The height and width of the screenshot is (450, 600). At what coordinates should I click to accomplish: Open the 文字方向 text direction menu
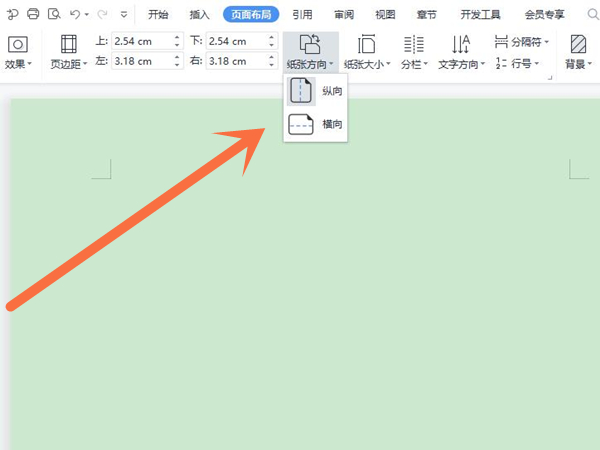pos(461,52)
